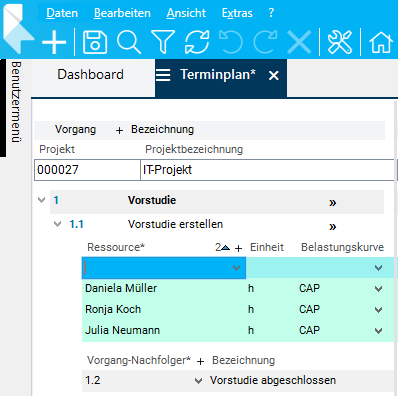The image size is (398, 396).
Task: Click the top Bezeichnung column header
Action: click(x=162, y=129)
